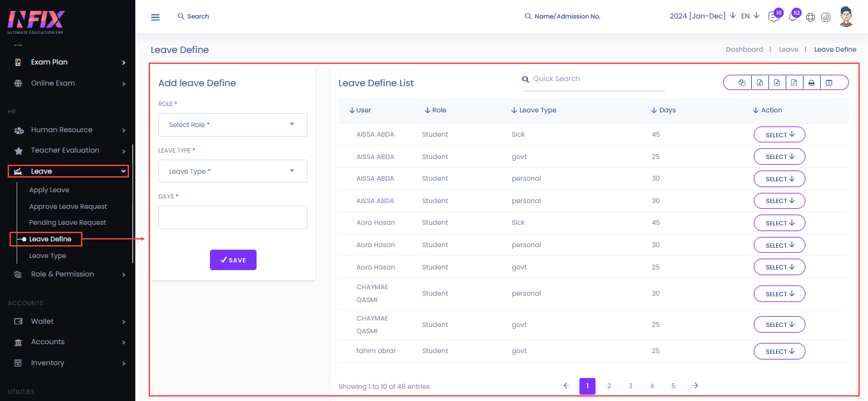Screen dimensions: 868x401
Task: Export leave define list to CSV
Action: [777, 82]
